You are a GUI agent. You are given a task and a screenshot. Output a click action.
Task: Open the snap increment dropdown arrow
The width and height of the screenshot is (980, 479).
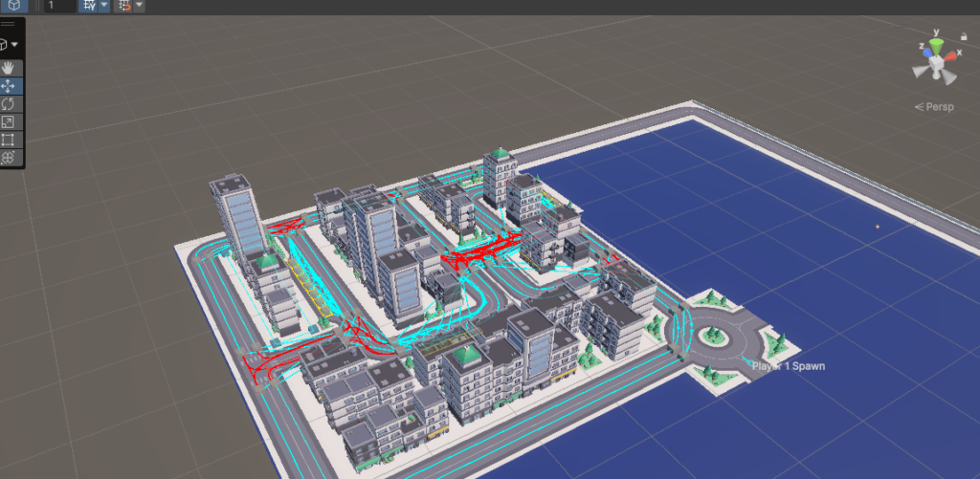click(139, 6)
